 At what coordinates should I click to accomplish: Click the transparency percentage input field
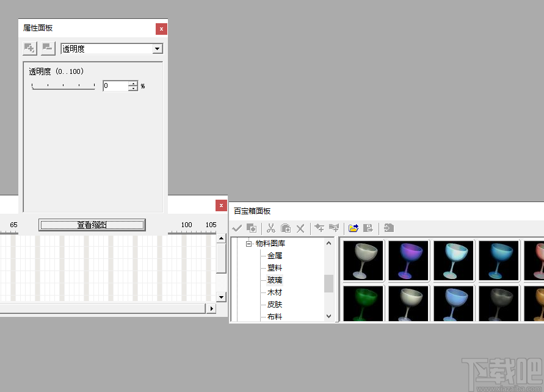point(116,85)
